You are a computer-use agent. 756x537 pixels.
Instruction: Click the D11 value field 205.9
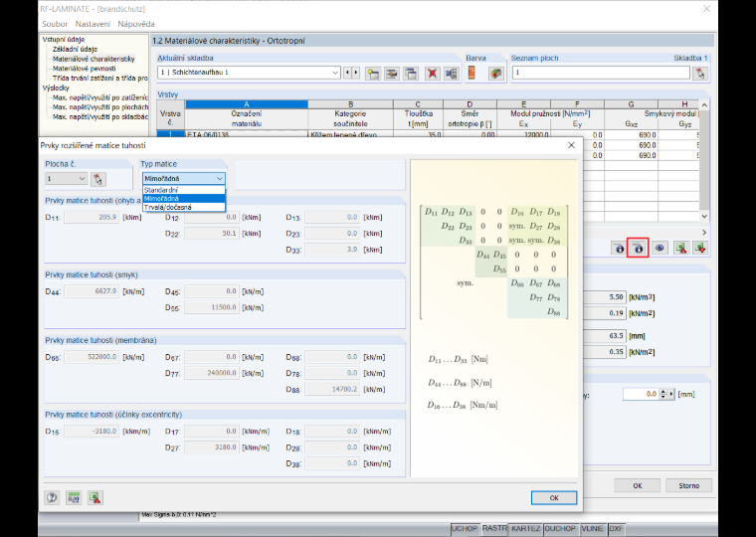(92, 218)
